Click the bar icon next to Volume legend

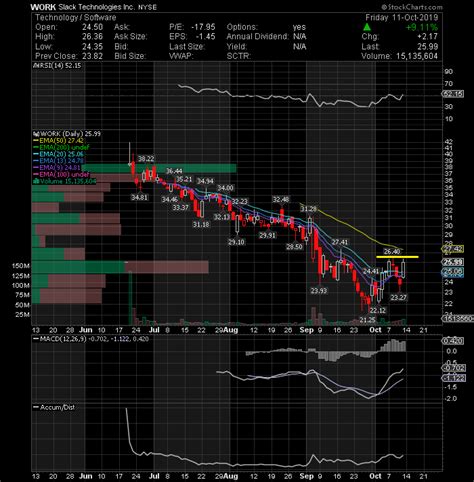[36, 181]
